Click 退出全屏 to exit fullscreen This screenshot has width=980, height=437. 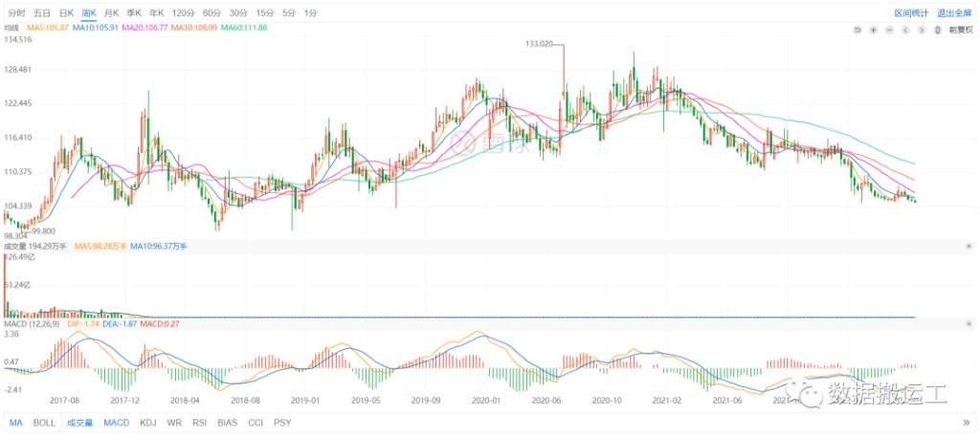pyautogui.click(x=955, y=12)
